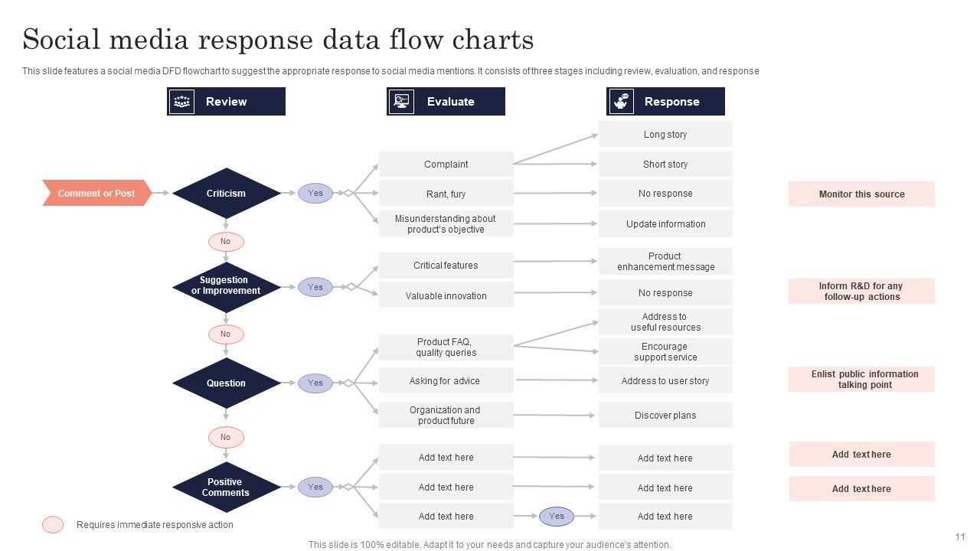Click the Yes oval beside Criticism
980x551 pixels.
tap(315, 194)
